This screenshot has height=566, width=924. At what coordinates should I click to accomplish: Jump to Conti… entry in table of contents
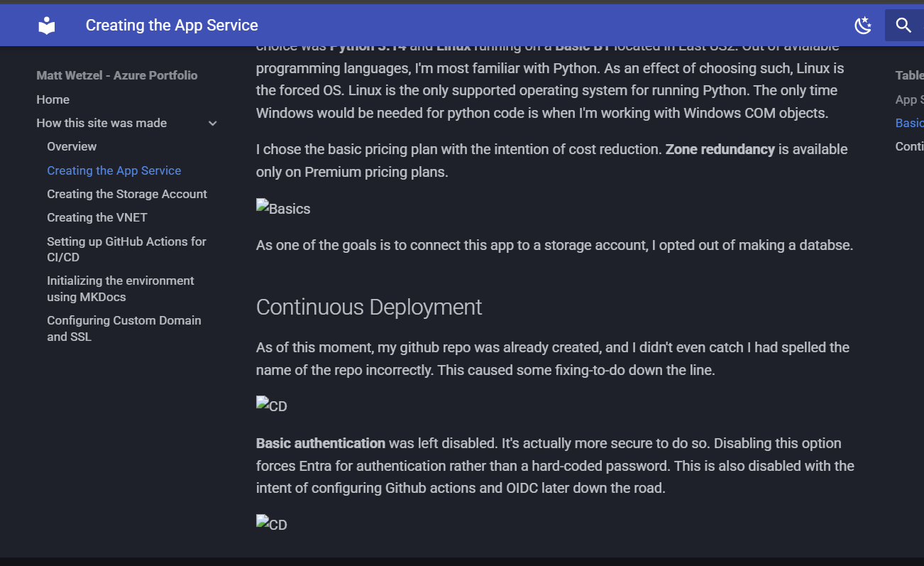[909, 146]
